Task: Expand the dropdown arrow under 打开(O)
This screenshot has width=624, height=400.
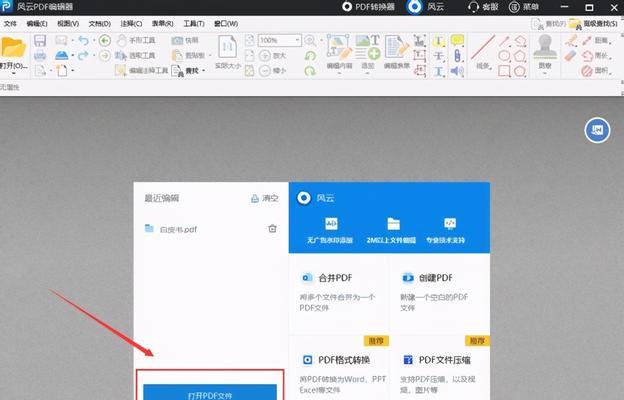Action: (14, 73)
